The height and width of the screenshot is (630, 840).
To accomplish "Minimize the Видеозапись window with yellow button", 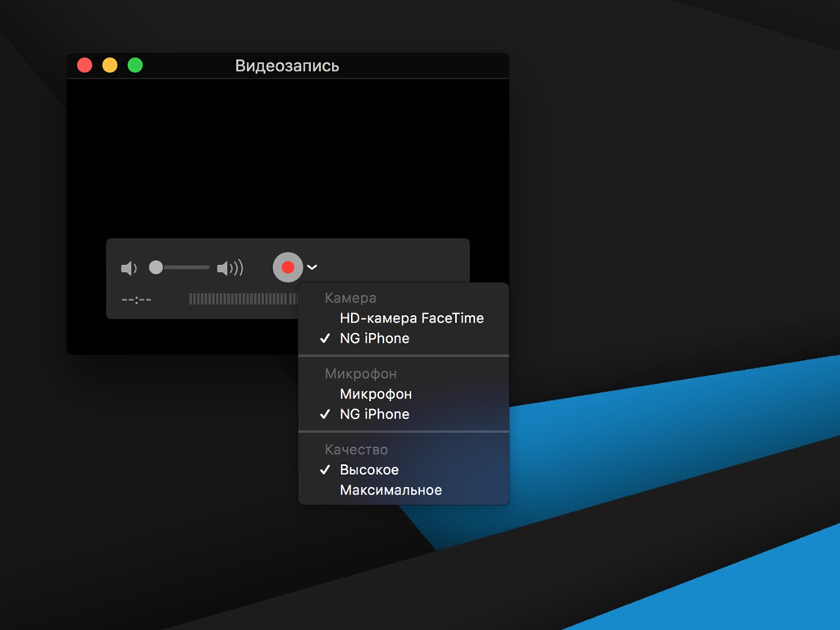I will click(110, 66).
